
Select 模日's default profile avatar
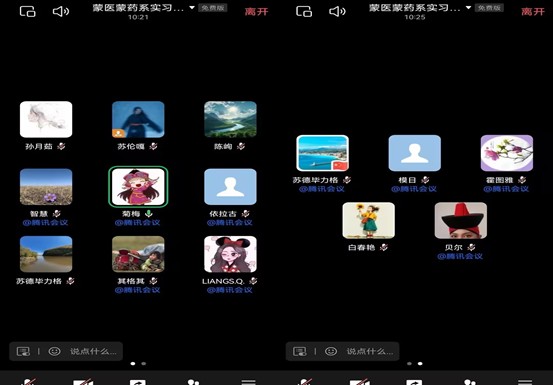(415, 153)
